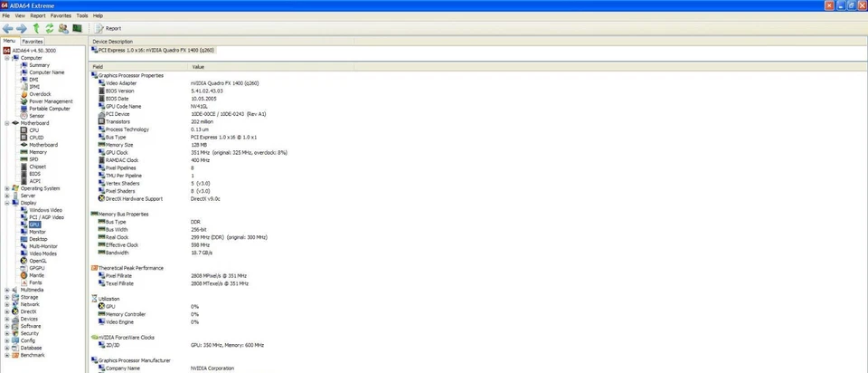Select the Config tree item
The height and width of the screenshot is (373, 868).
tap(28, 340)
